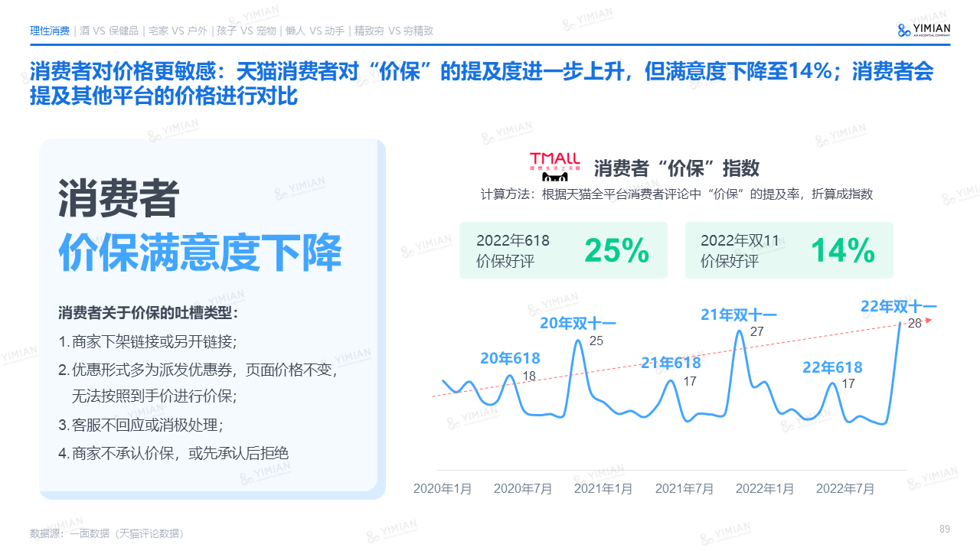Select the 孩子 VS 宠物 navigation item
The image size is (980, 551).
click(246, 31)
